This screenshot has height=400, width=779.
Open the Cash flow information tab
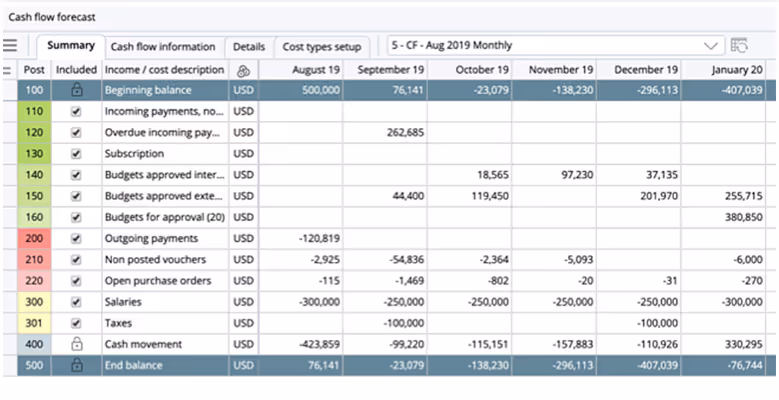pyautogui.click(x=163, y=47)
